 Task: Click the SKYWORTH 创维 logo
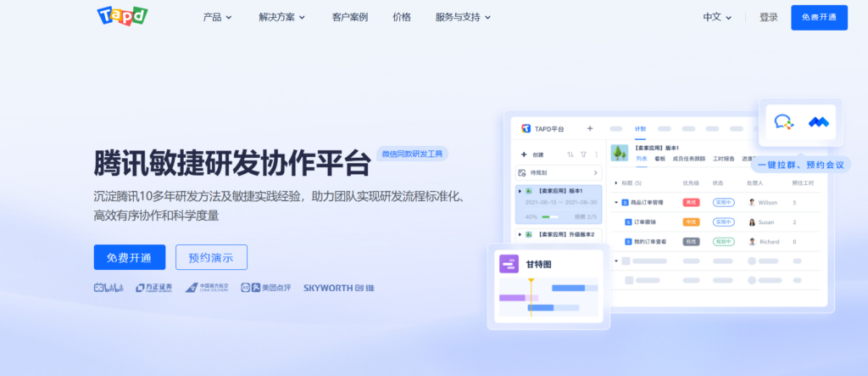[x=339, y=288]
